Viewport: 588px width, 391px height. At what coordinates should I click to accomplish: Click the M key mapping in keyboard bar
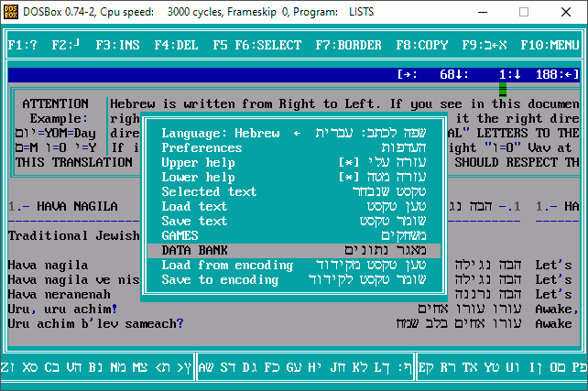tap(139, 367)
